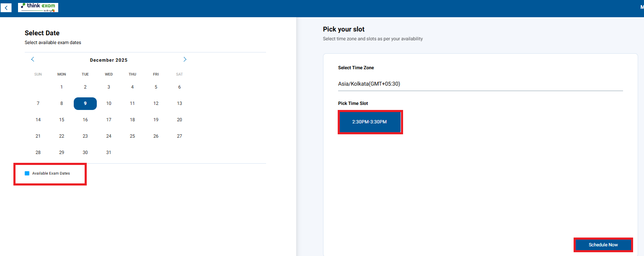Pick December 25 in the calendar

132,136
